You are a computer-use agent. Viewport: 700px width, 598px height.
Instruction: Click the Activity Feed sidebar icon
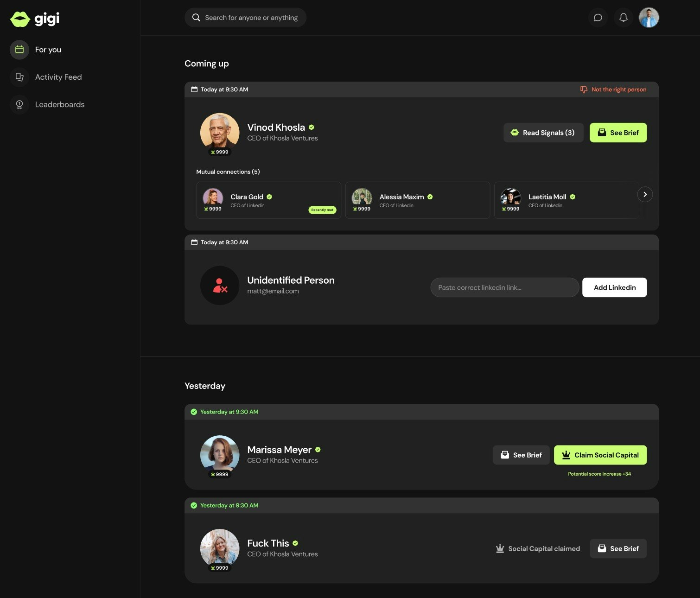coord(19,77)
